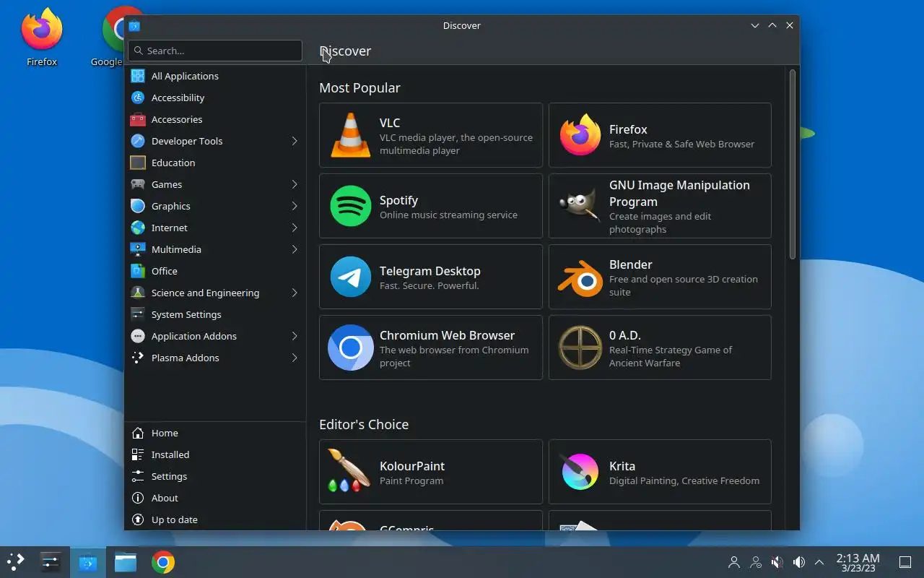
Task: Expand the Application Addons arrow
Action: [x=295, y=336]
